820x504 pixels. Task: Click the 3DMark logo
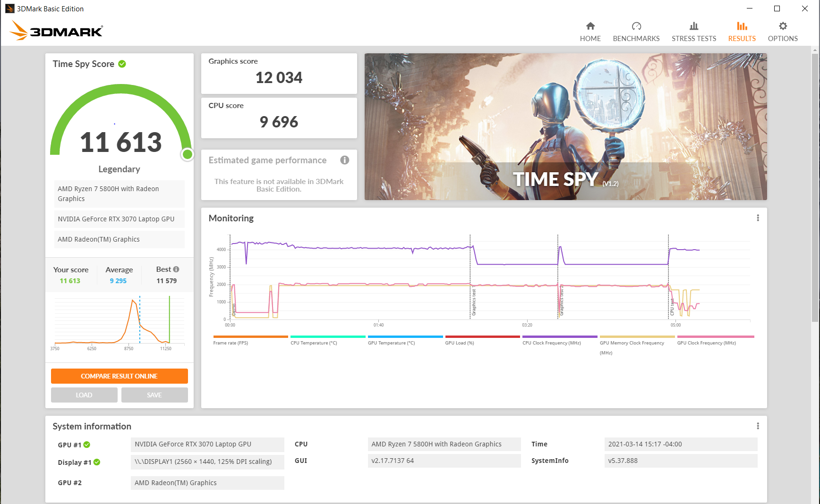(56, 31)
